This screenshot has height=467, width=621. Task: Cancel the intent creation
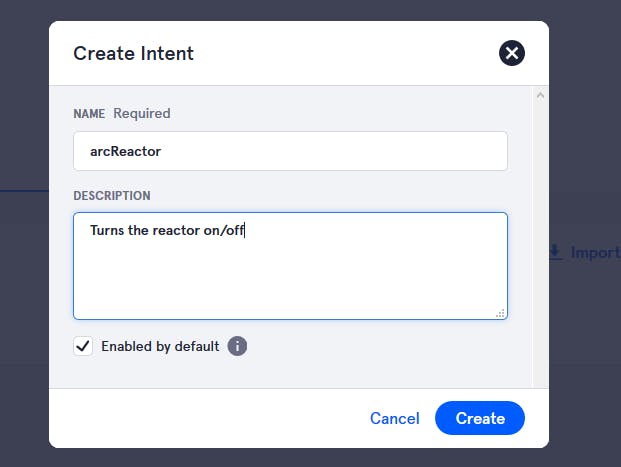pos(394,418)
